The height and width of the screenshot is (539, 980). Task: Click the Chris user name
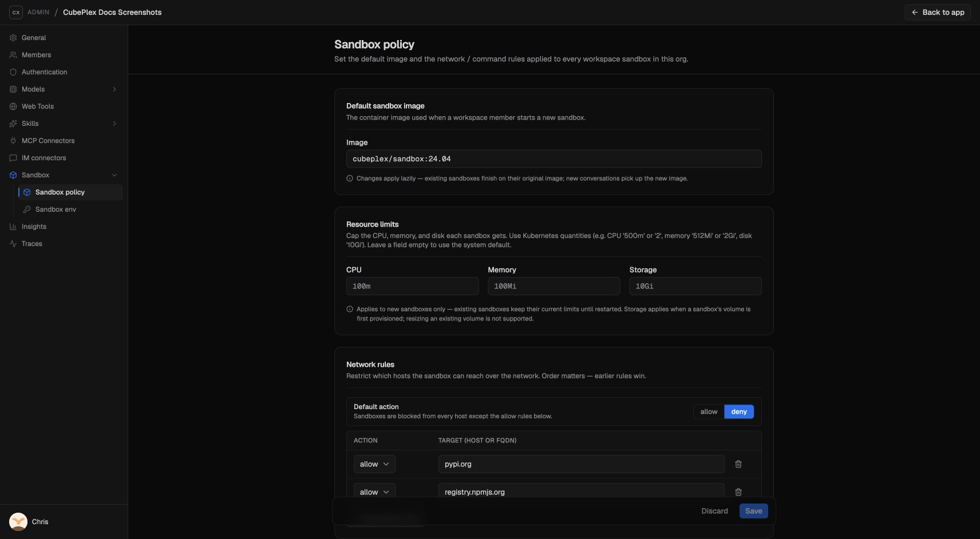coord(40,522)
